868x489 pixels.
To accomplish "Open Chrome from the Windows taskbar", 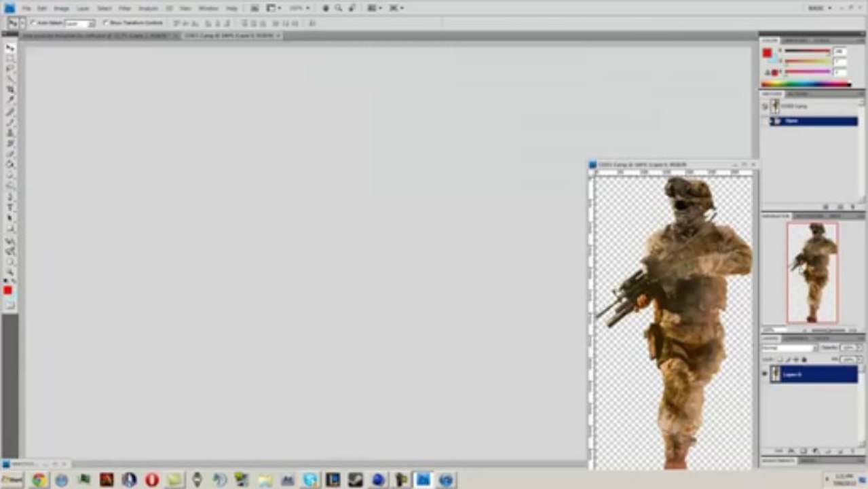I will tap(39, 480).
